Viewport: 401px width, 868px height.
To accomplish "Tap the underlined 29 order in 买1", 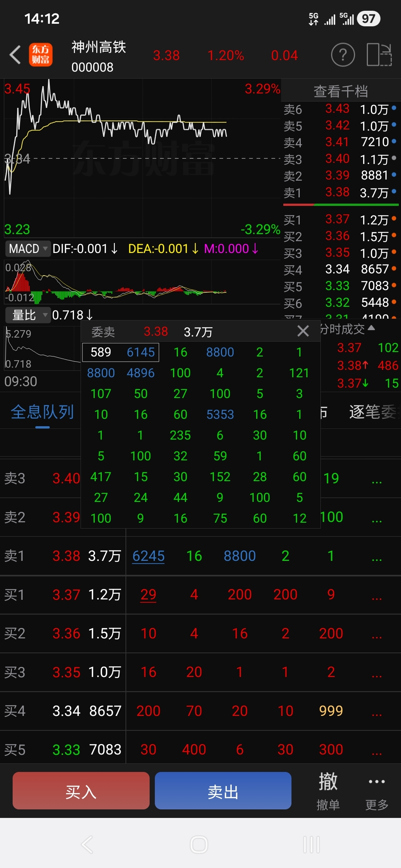I will (149, 595).
